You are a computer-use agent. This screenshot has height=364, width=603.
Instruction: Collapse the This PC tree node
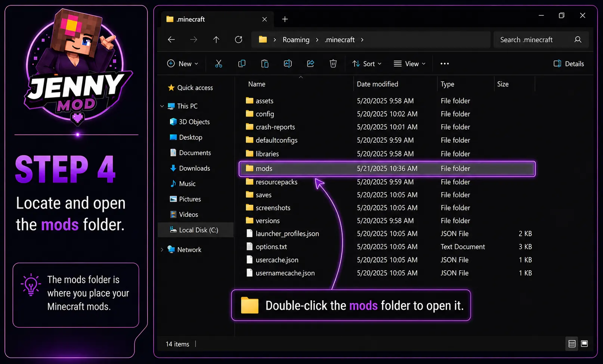(162, 106)
